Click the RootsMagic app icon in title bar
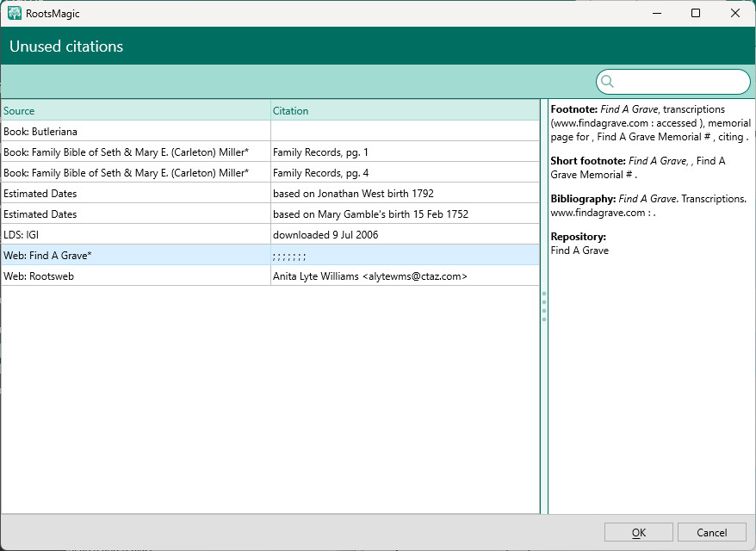The image size is (756, 551). coord(15,13)
